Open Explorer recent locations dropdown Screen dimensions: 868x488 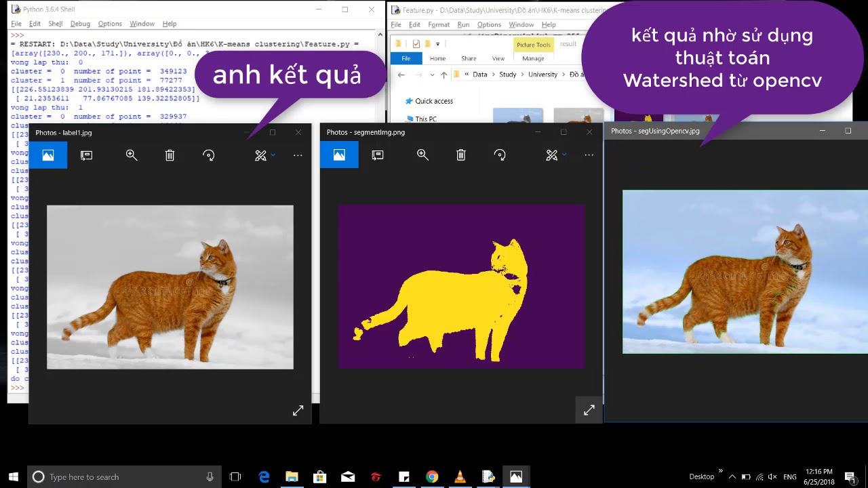(x=432, y=75)
